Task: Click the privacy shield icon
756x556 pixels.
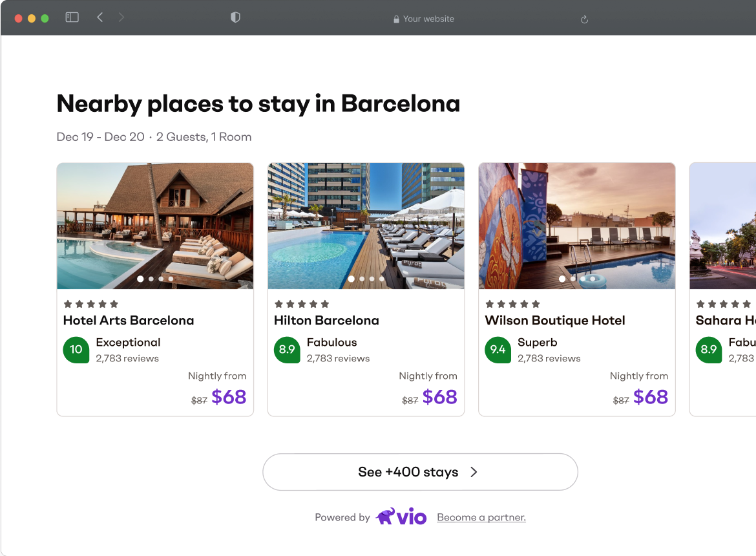Action: click(x=235, y=17)
